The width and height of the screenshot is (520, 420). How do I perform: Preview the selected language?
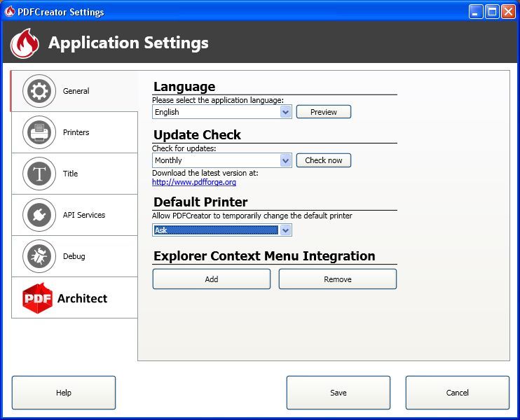pos(323,112)
